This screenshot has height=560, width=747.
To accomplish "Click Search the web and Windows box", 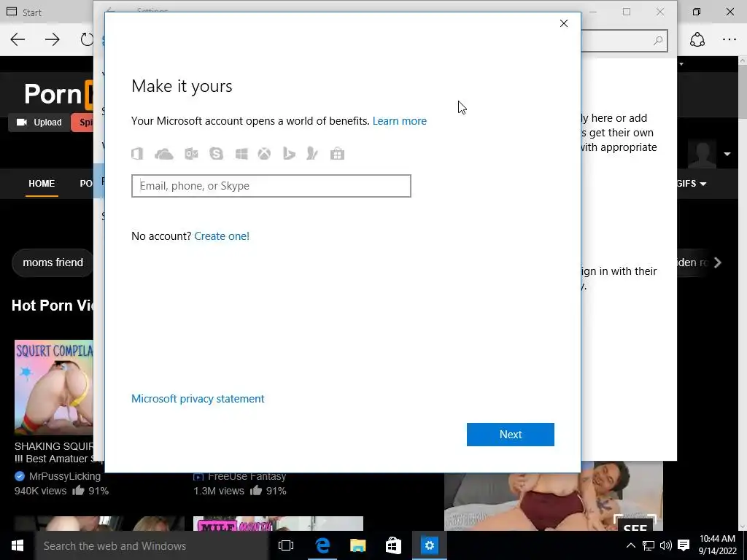I will point(152,545).
